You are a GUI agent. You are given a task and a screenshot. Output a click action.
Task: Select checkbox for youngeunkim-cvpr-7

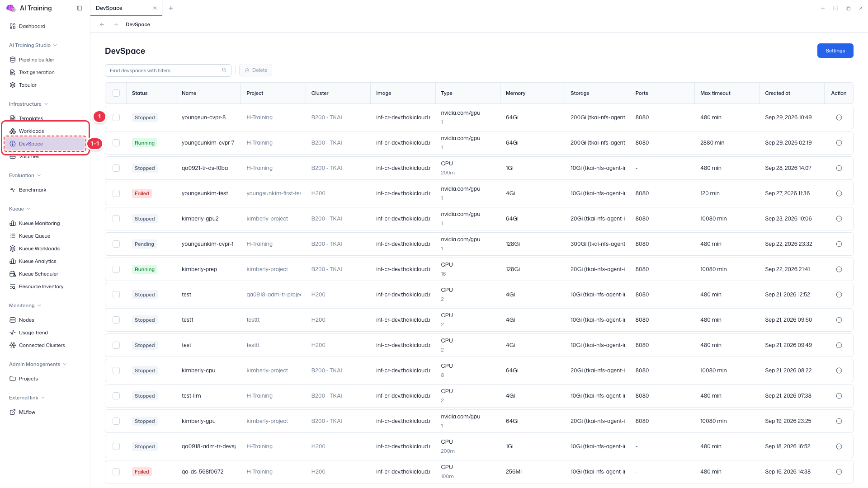tap(116, 143)
